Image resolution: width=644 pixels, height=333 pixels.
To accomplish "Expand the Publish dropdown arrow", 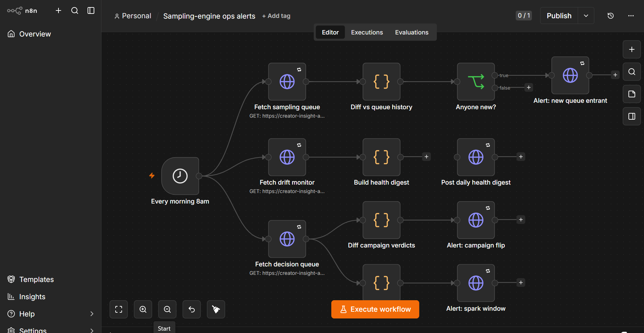I will tap(586, 16).
